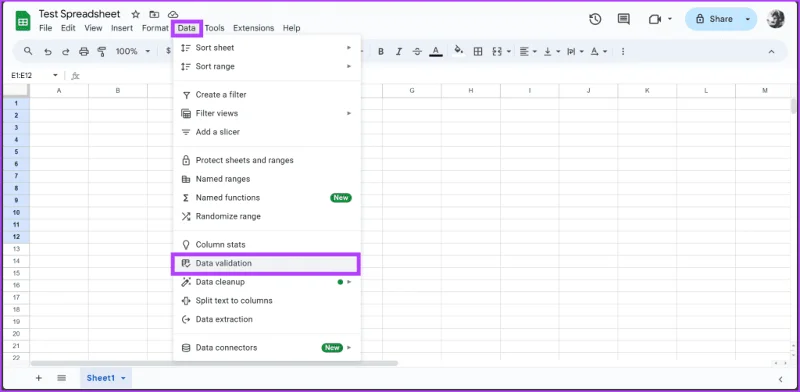This screenshot has height=392, width=800.
Task: Click the Test Spreadsheet title
Action: coord(80,14)
